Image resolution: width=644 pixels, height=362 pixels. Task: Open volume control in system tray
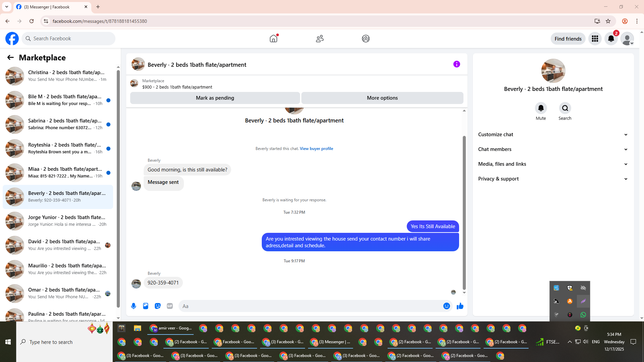click(x=586, y=342)
